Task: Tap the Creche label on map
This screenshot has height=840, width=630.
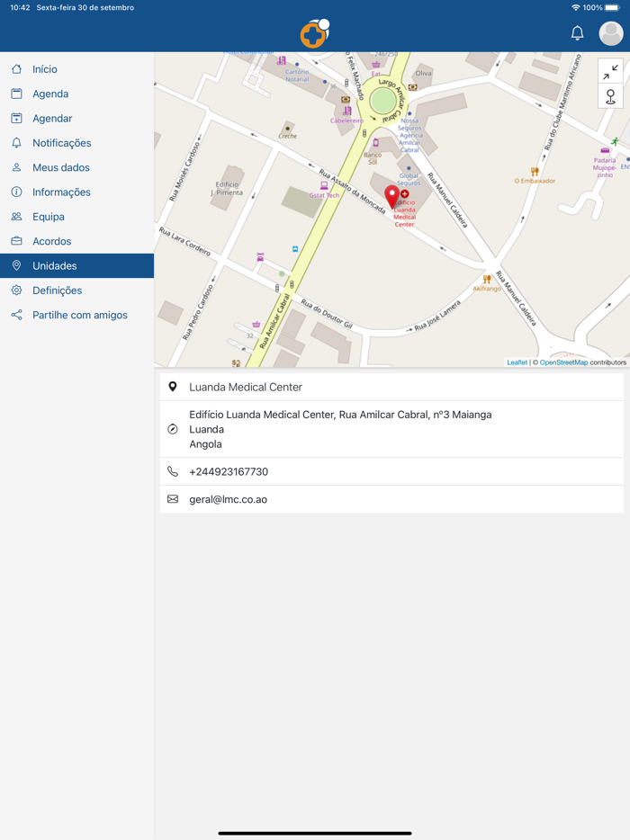Action: click(x=287, y=136)
